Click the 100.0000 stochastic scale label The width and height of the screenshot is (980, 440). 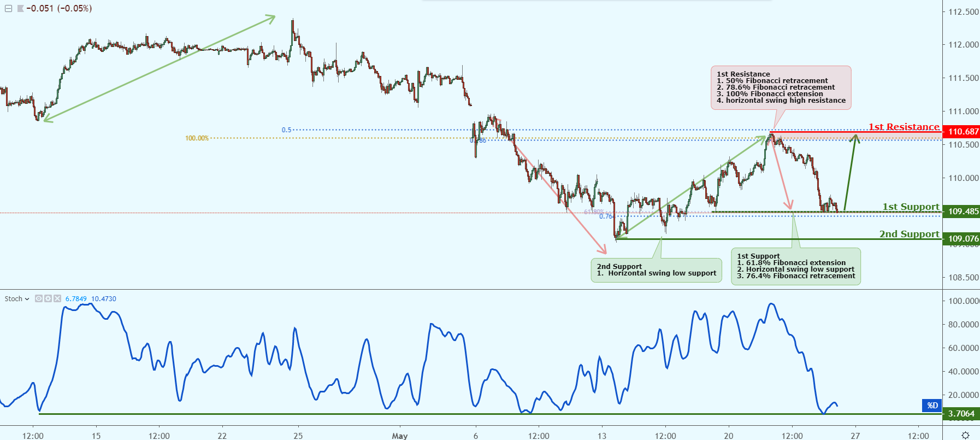(x=964, y=301)
